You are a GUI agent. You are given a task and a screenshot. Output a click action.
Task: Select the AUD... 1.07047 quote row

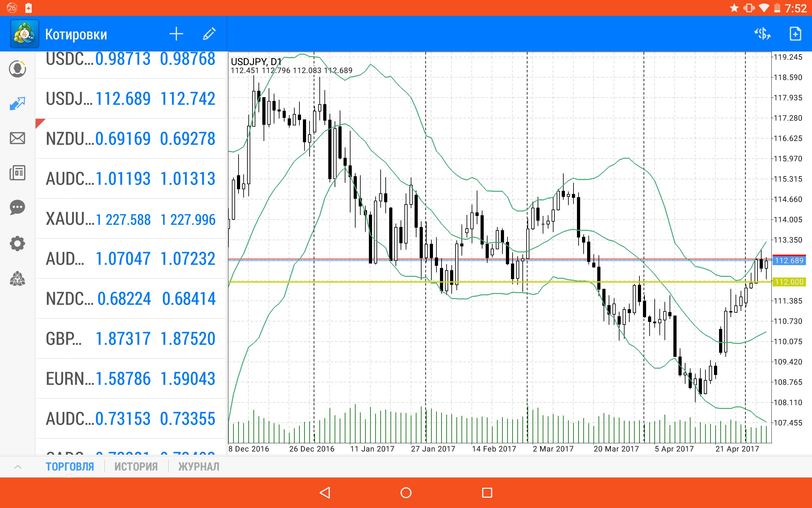[131, 259]
